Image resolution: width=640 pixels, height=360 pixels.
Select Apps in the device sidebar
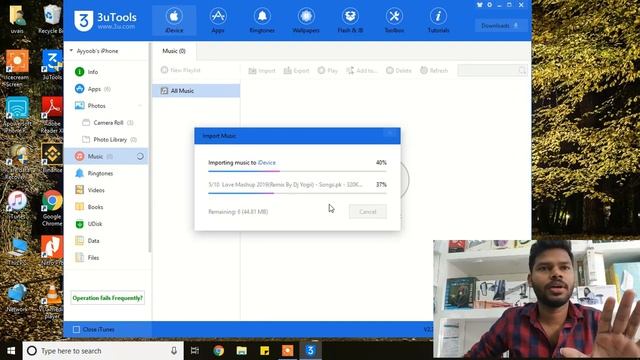point(93,89)
